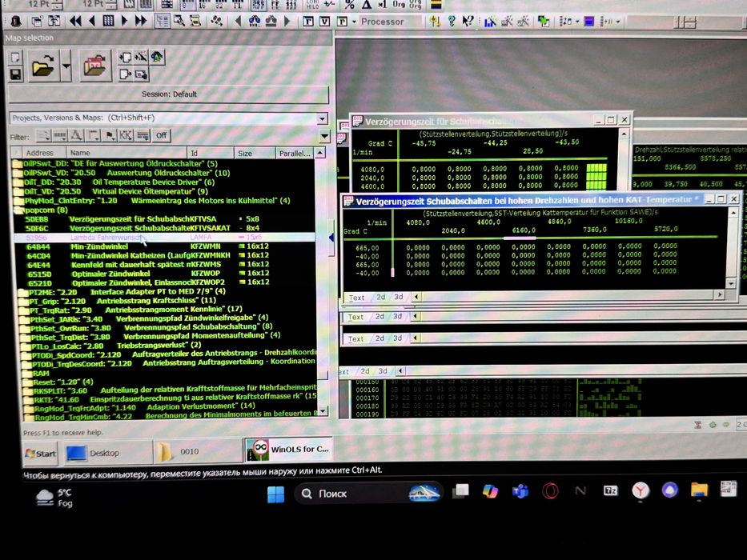Screen dimensions: 747x560
Task: Open the Opera browser on taskbar
Action: 550,491
